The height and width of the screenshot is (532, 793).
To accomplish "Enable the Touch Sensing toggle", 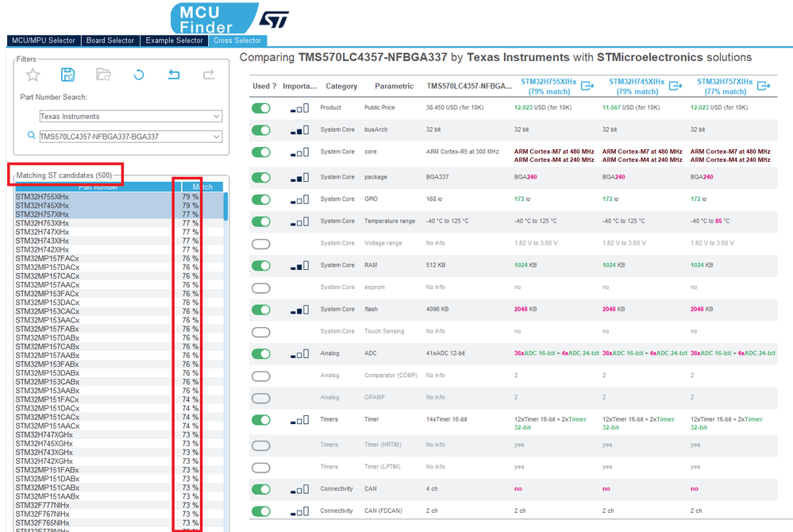I will coord(261,332).
